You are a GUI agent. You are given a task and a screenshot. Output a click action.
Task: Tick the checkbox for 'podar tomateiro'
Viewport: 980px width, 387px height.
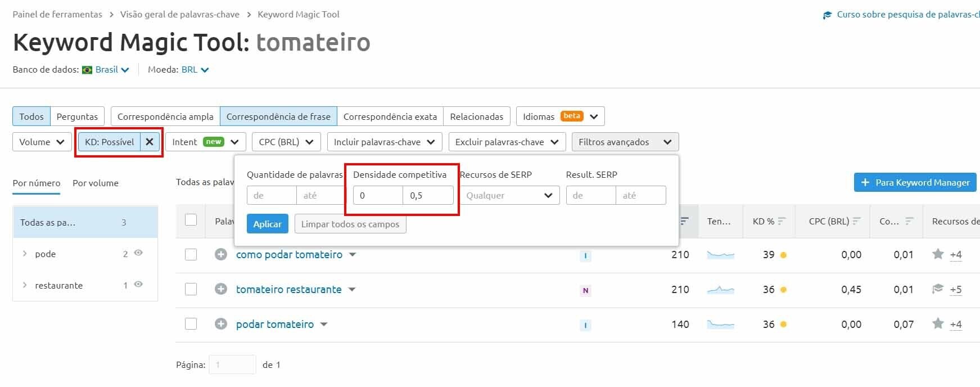click(191, 324)
